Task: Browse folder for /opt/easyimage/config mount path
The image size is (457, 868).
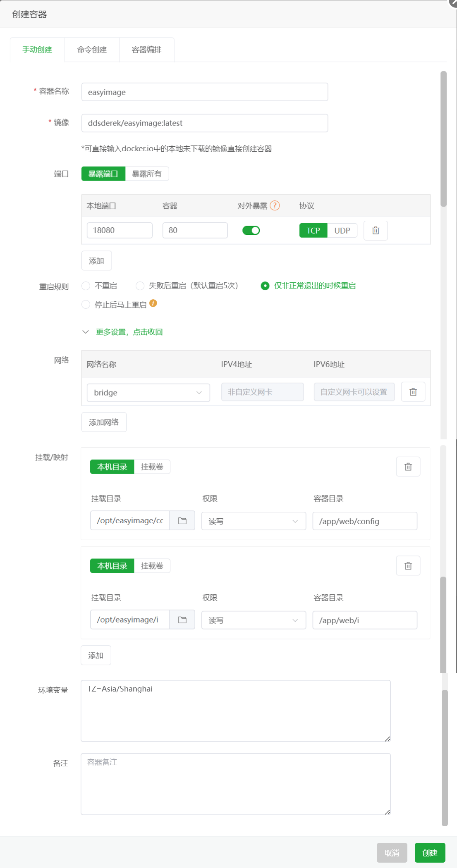Action: pyautogui.click(x=182, y=521)
